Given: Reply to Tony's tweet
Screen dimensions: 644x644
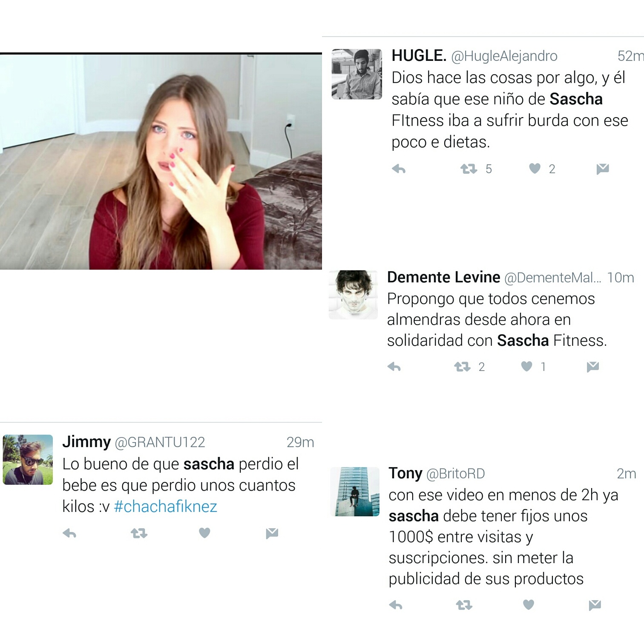Looking at the screenshot, I should [396, 605].
